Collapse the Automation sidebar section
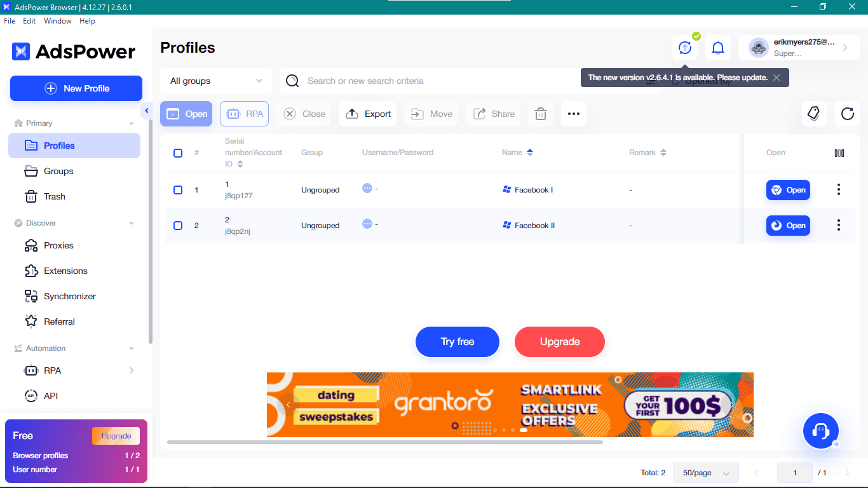Viewport: 868px width, 488px height. click(132, 348)
